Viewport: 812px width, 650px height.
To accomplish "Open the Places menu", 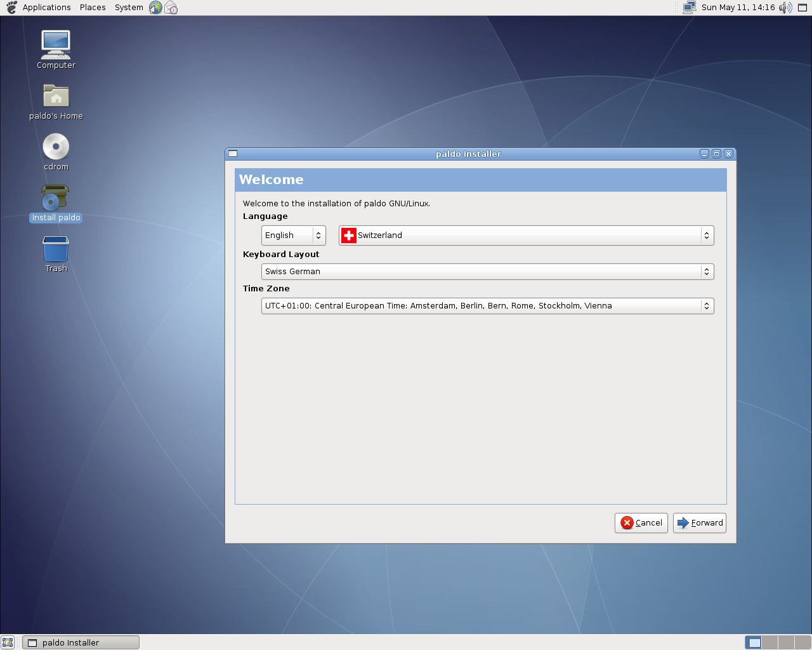I will coord(93,8).
